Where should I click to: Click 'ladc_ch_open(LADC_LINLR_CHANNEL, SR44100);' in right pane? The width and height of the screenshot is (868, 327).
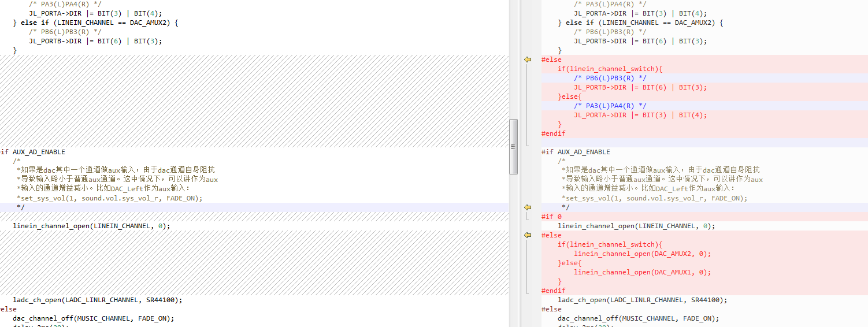(643, 300)
